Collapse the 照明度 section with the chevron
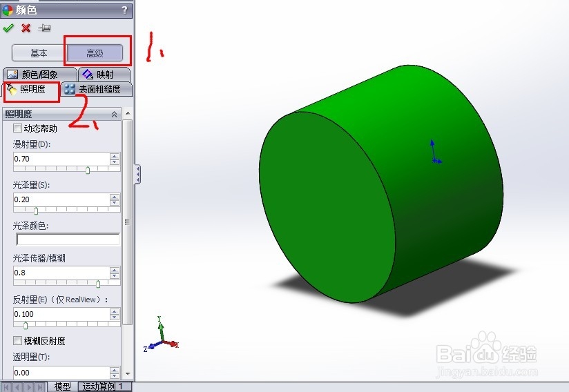The image size is (569, 392). click(115, 115)
